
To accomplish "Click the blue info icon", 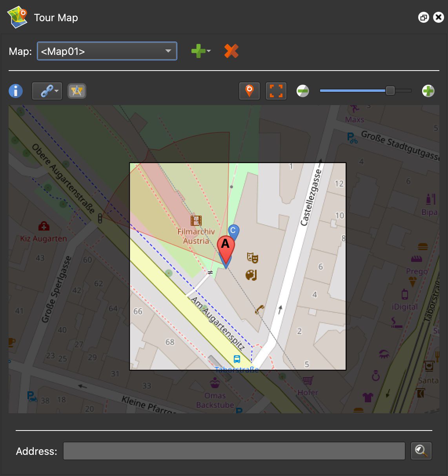I will pyautogui.click(x=16, y=91).
